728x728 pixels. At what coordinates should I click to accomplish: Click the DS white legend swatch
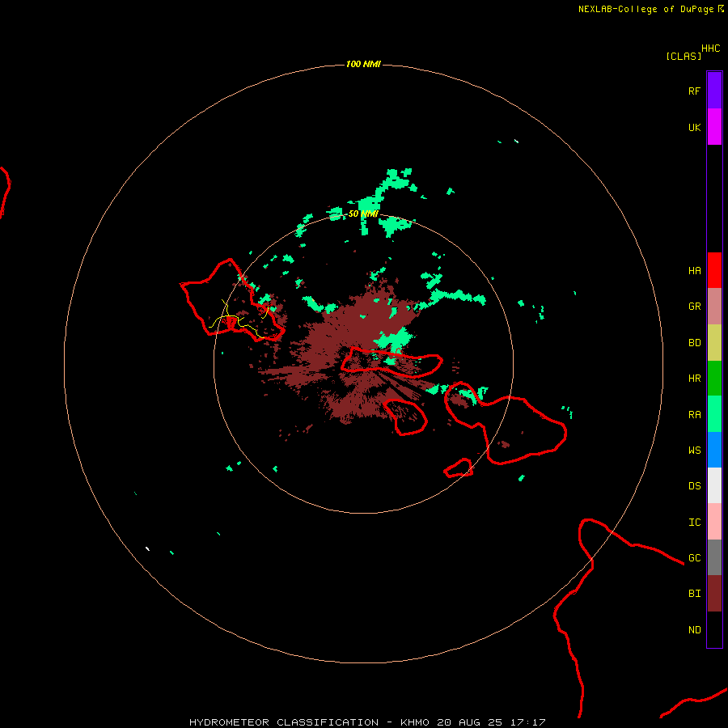714,485
